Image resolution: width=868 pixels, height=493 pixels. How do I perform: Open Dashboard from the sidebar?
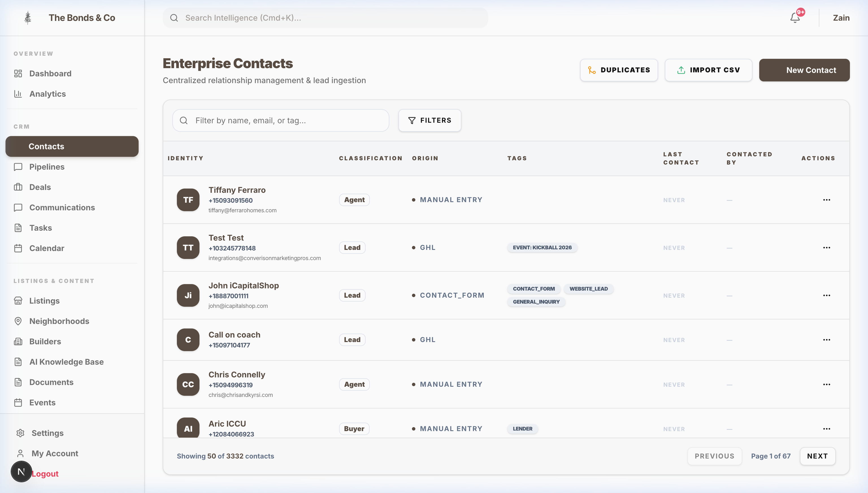coord(72,73)
